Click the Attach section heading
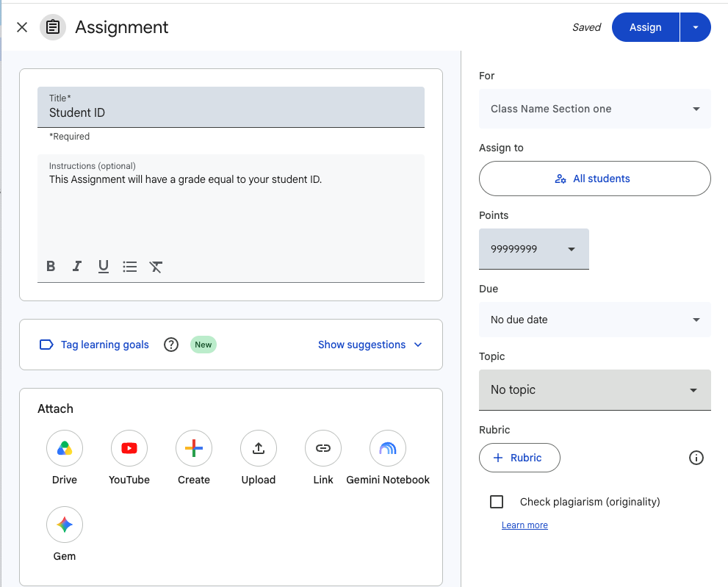This screenshot has width=728, height=587. pyautogui.click(x=55, y=408)
